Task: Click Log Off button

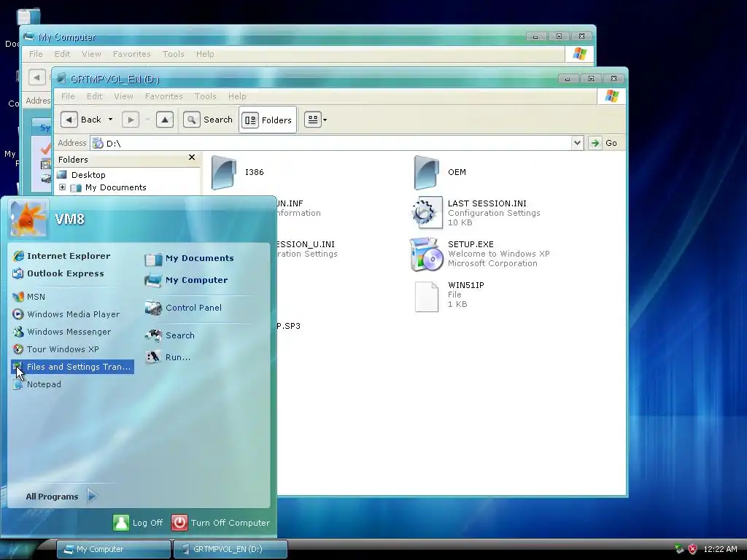Action: click(138, 522)
